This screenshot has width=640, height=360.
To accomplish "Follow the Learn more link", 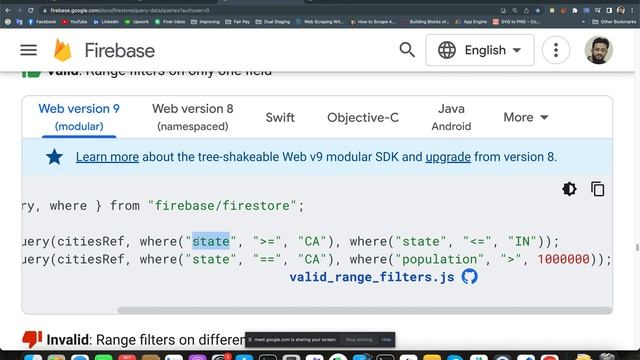I will pos(107,157).
